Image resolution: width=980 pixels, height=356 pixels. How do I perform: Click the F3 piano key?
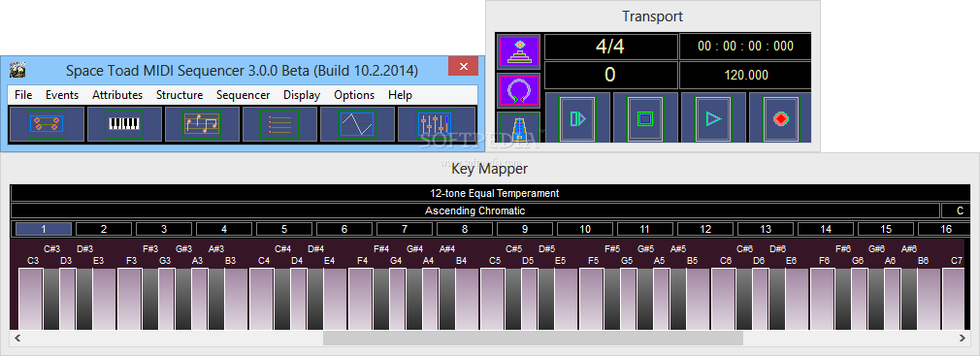pos(130,299)
